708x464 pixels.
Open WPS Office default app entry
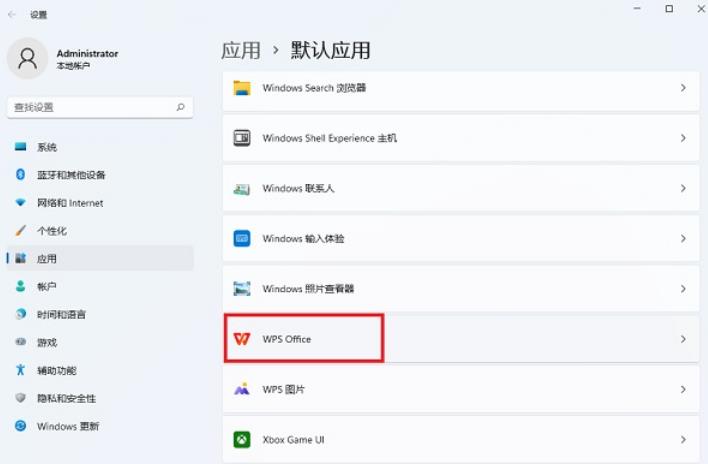[461, 339]
